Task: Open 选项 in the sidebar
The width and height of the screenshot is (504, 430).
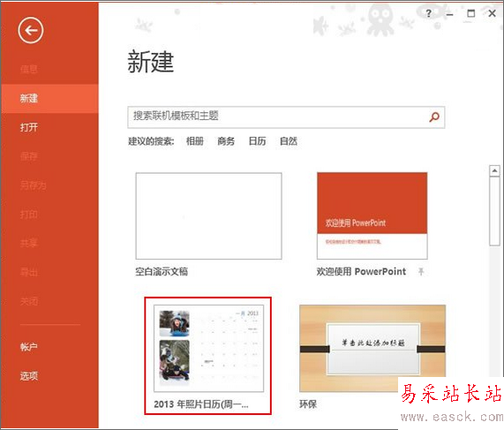Action: [29, 375]
